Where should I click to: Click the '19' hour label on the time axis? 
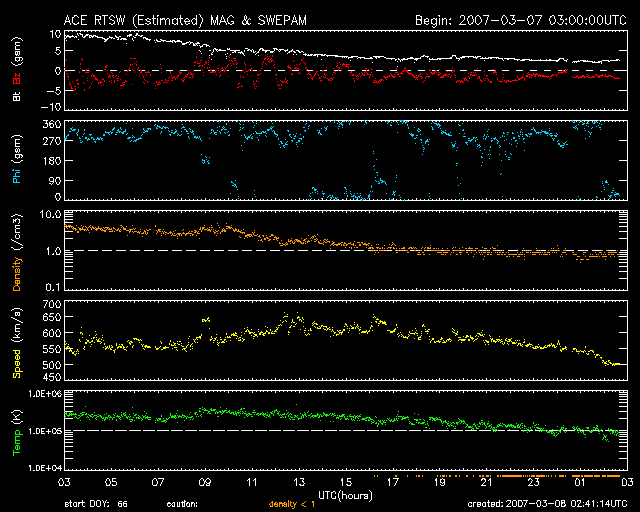coord(440,482)
